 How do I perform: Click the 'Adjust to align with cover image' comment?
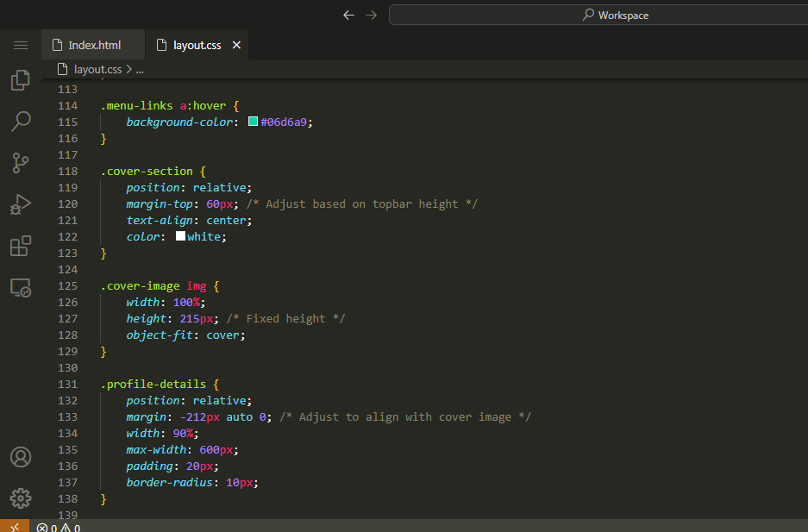point(405,417)
